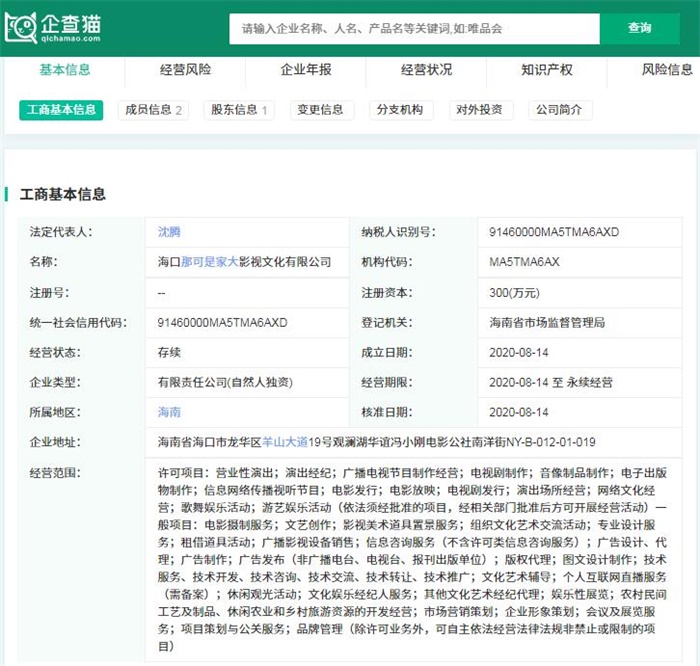Viewport: 700px width, 666px height.
Task: Go to the 经营状况 tab
Action: click(x=426, y=69)
